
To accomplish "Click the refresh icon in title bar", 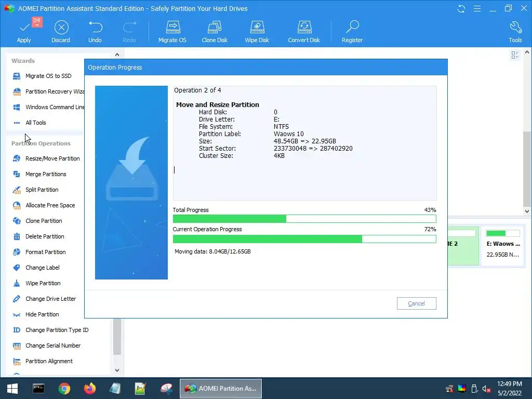I will coord(461,8).
